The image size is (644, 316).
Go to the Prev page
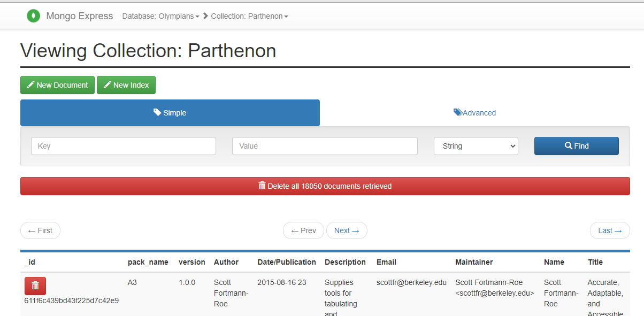[x=303, y=230]
